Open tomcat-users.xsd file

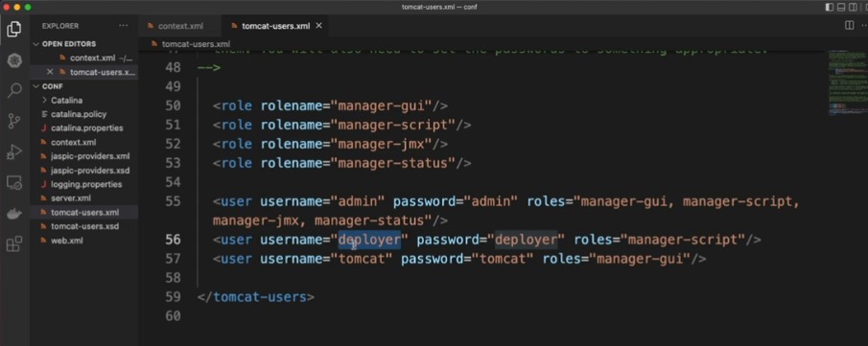84,226
